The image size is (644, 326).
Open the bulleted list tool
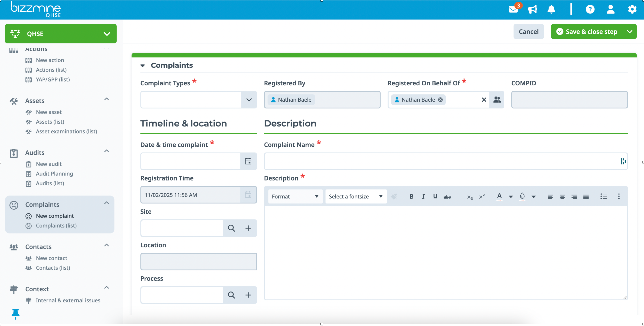[603, 197]
